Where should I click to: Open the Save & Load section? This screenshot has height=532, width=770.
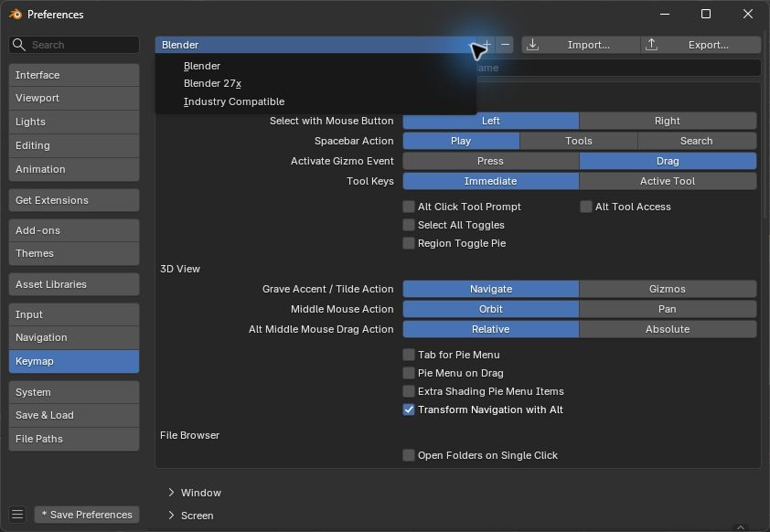click(x=74, y=415)
